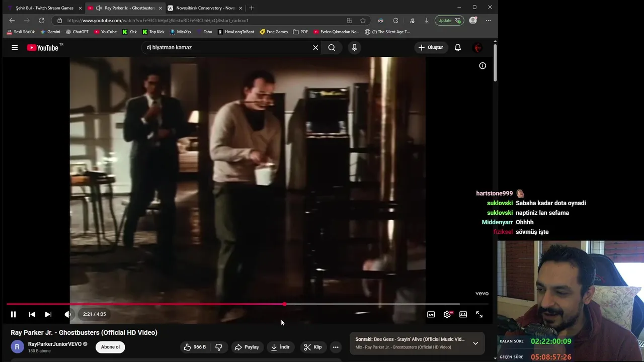Open YouTube notifications bell
This screenshot has width=644, height=362.
[458, 48]
